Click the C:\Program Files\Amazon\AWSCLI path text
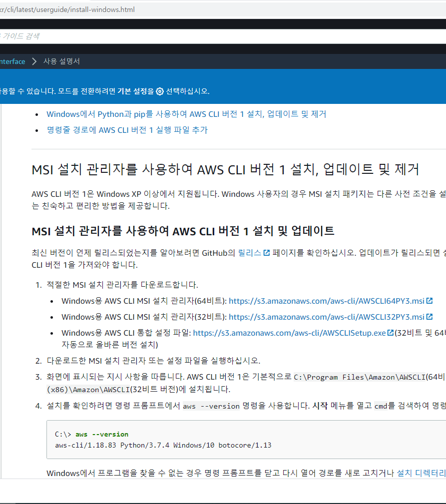 click(x=360, y=377)
